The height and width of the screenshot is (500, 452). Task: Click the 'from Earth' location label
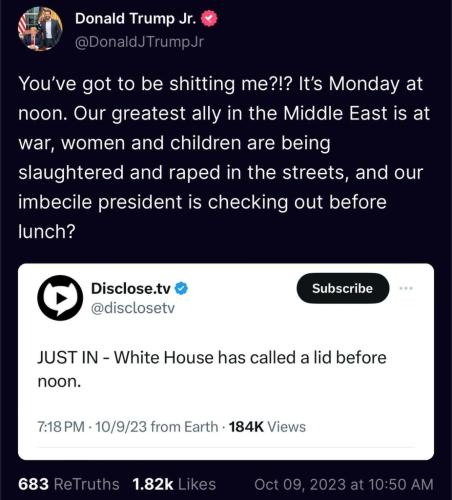[x=184, y=427]
